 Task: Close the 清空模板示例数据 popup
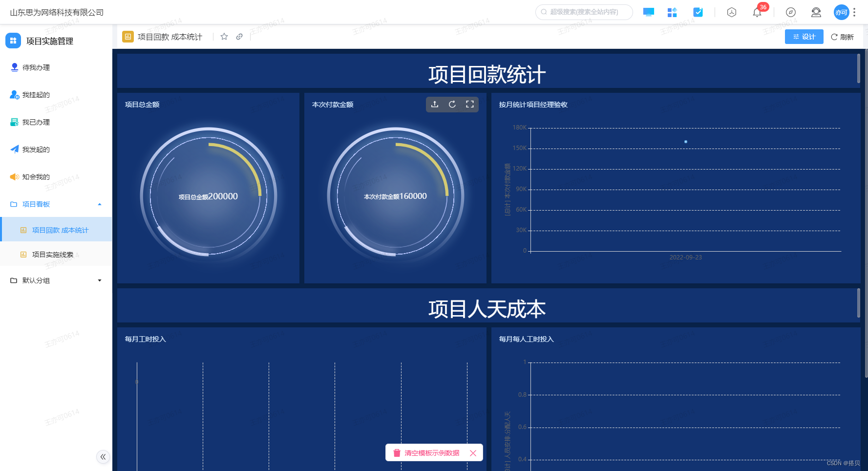473,453
